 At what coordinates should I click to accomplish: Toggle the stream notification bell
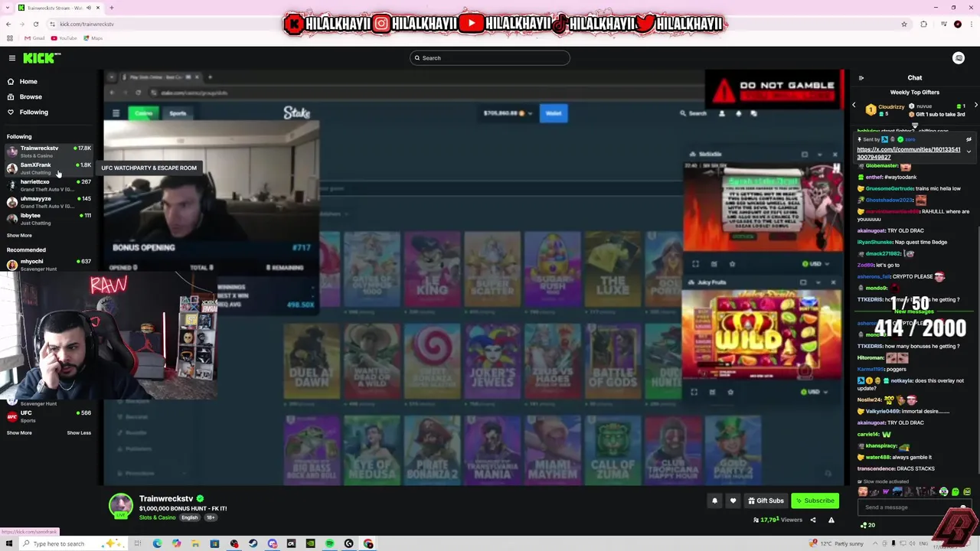pos(714,500)
